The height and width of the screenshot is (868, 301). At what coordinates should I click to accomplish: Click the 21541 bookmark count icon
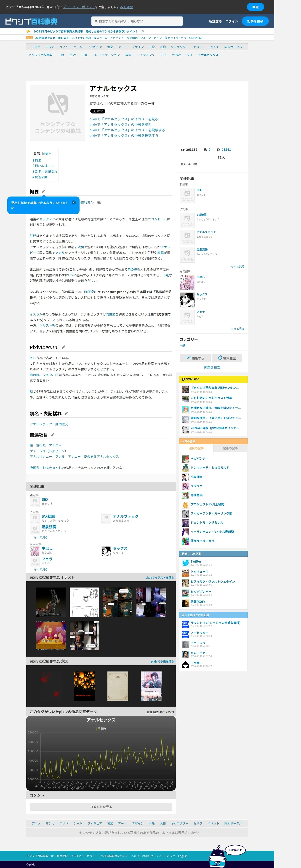(x=218, y=150)
